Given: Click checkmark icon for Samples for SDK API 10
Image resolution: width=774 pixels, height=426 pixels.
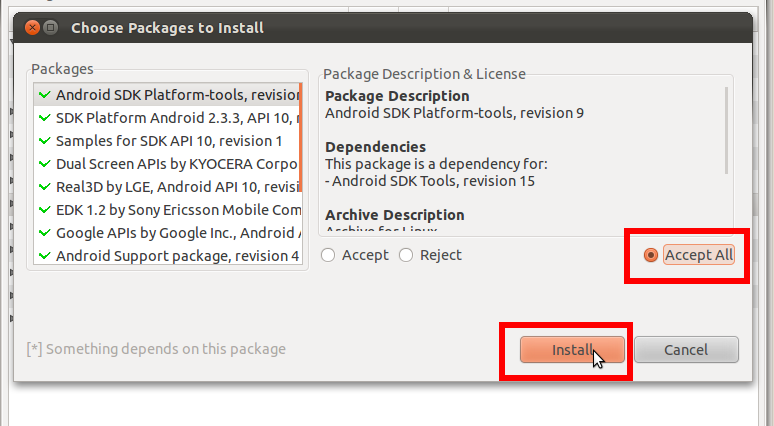Looking at the screenshot, I should click(x=44, y=141).
